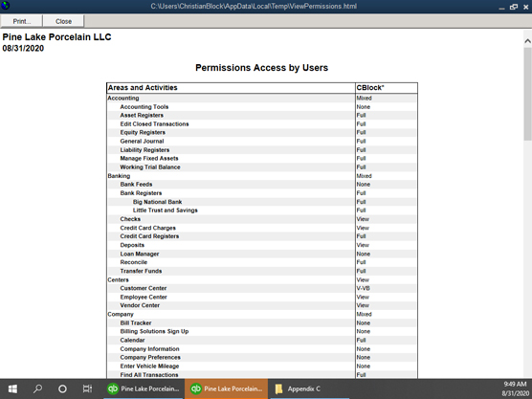Select the 'Accounting Tools' row
The width and height of the screenshot is (532, 399).
[x=262, y=107]
